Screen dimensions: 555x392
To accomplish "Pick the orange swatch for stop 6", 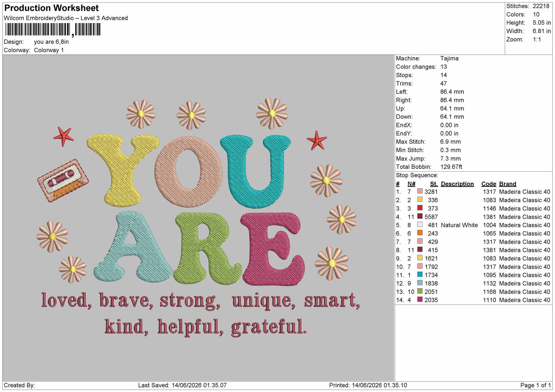I will click(420, 233).
